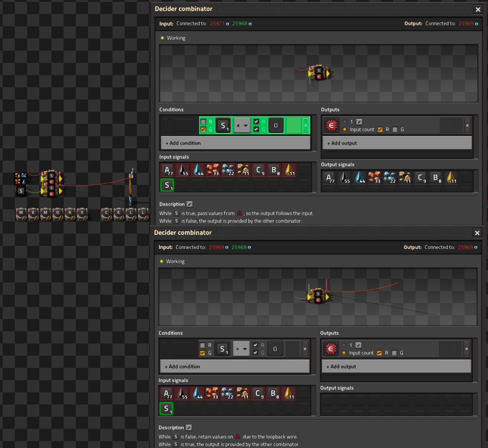Toggle left red wire checkbox in bottom condition
The width and height of the screenshot is (488, 448).
tap(202, 345)
